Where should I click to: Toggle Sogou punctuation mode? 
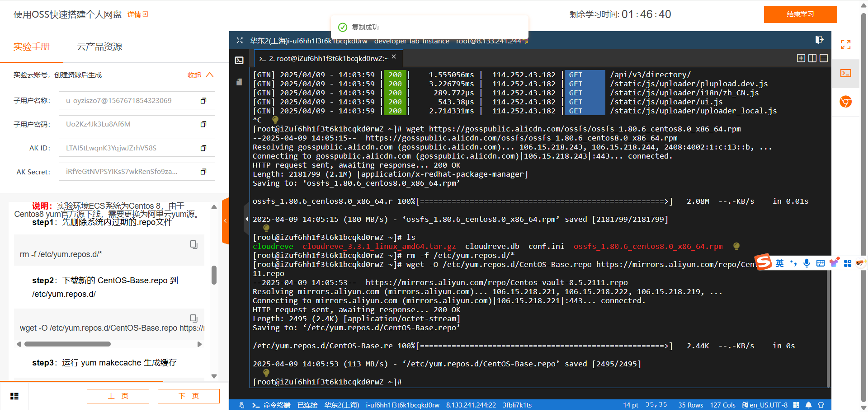[x=793, y=263]
